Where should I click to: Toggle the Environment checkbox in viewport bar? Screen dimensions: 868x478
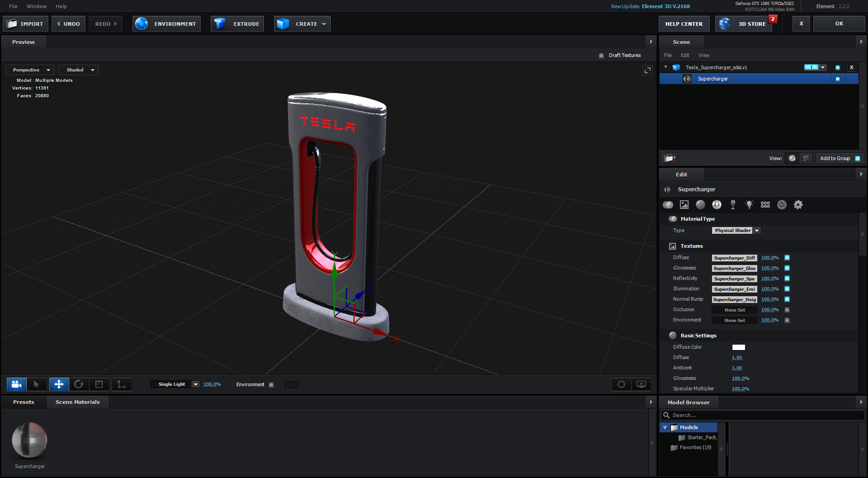(271, 385)
